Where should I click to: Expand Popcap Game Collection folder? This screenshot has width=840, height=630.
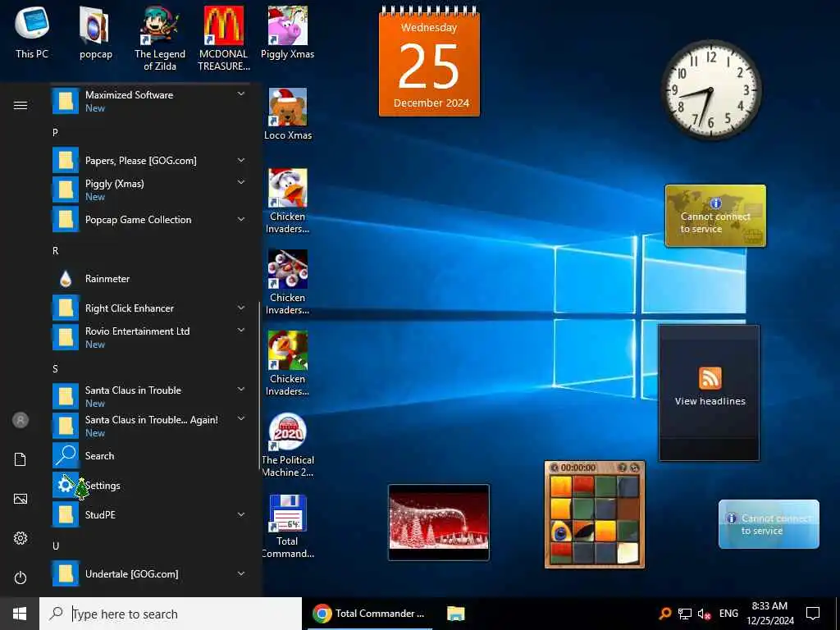pos(241,219)
